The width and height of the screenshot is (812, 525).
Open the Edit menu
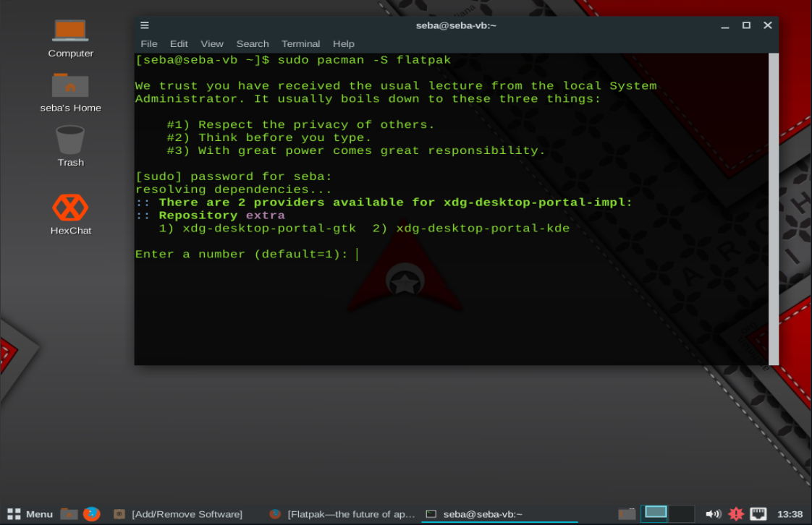178,43
